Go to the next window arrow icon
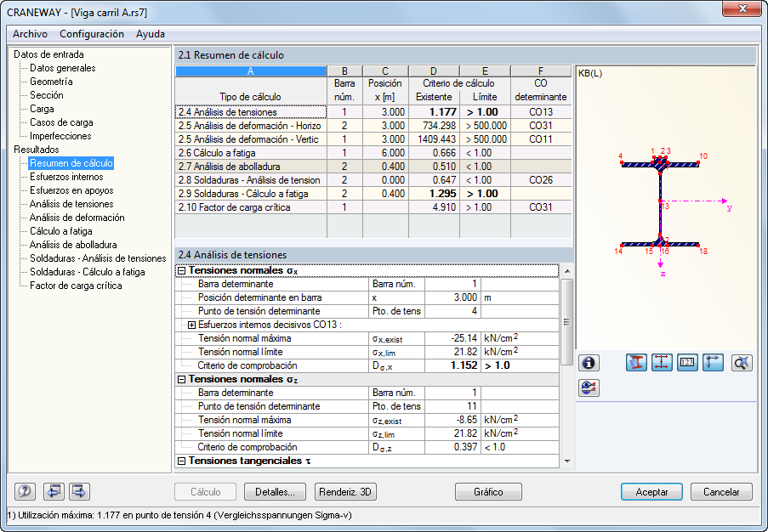Viewport: 768px width, 532px height. click(79, 491)
